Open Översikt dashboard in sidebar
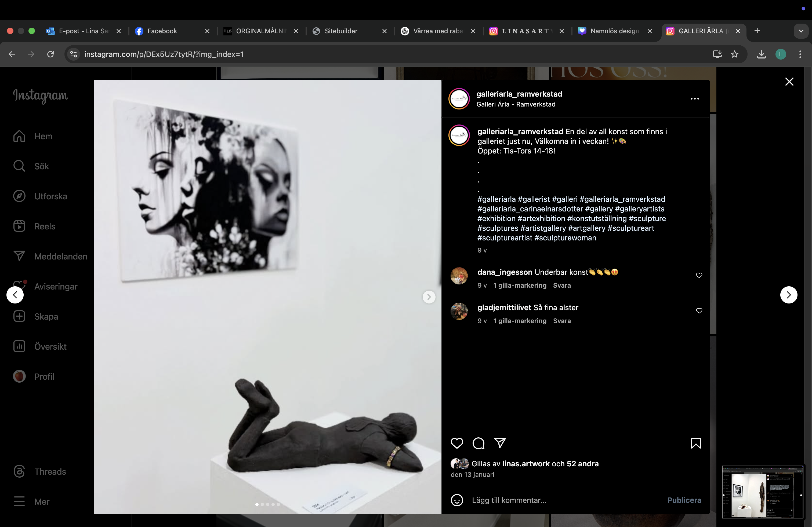This screenshot has height=527, width=812. (x=40, y=346)
